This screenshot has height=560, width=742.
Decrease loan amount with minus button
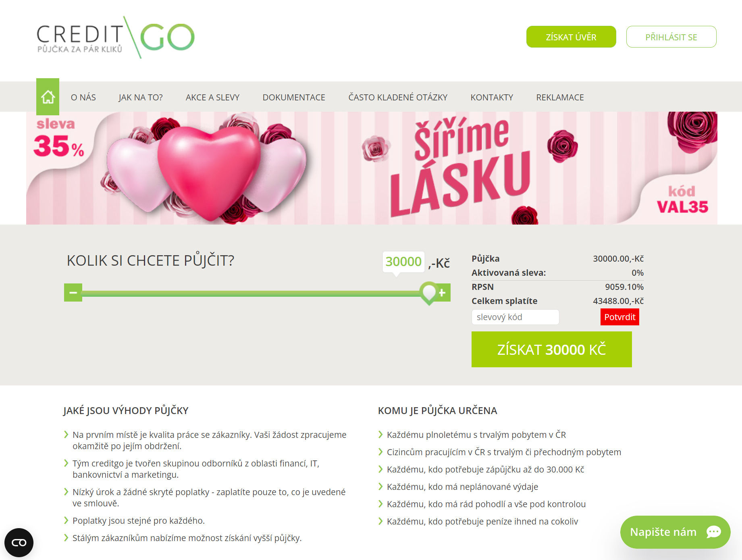[73, 293]
